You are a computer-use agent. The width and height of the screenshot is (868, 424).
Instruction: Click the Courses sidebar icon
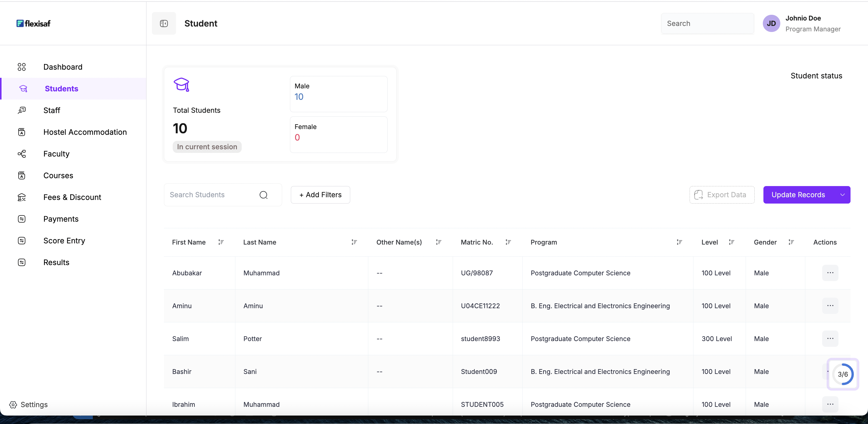pyautogui.click(x=22, y=176)
